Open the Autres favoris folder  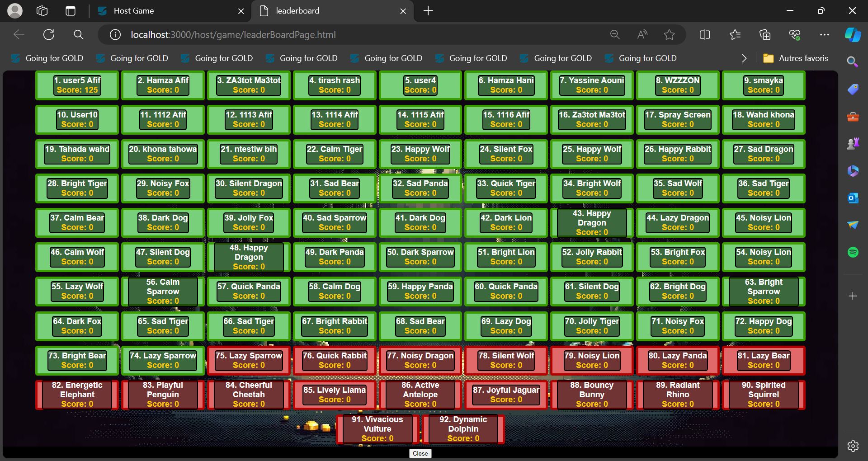tap(796, 58)
